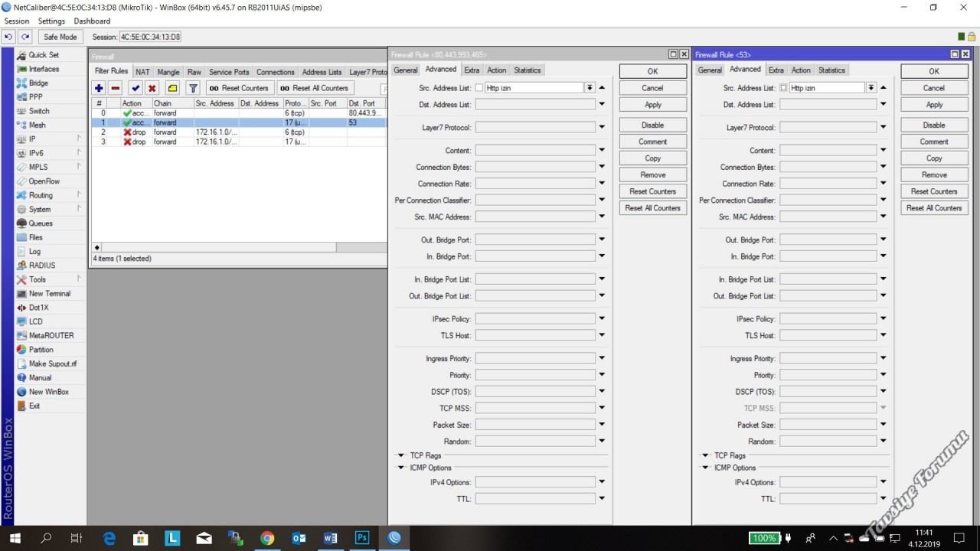Image resolution: width=980 pixels, height=551 pixels.
Task: Open the MetaROUTER sidebar entry
Action: point(51,335)
